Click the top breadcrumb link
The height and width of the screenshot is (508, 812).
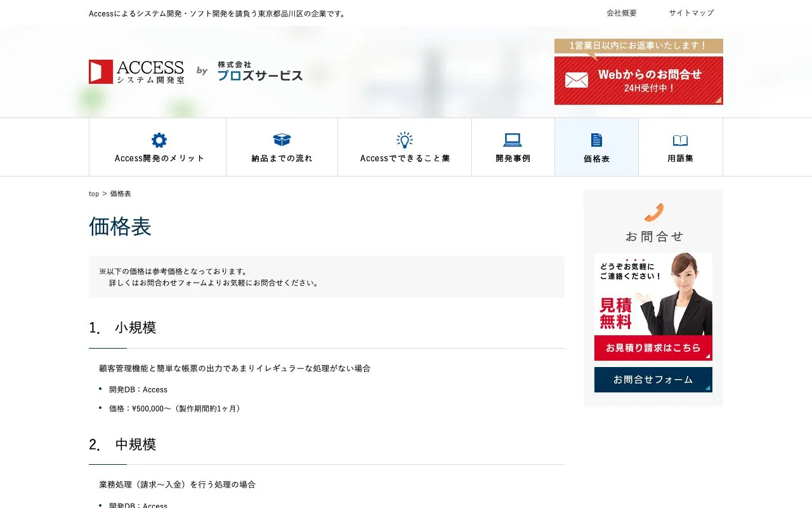[x=94, y=194]
